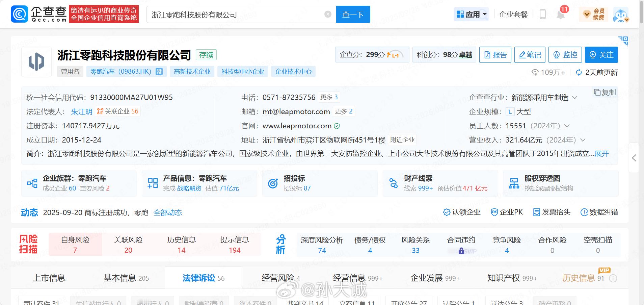The image size is (644, 305).
Task: Click the 关注 follow button
Action: point(601,55)
